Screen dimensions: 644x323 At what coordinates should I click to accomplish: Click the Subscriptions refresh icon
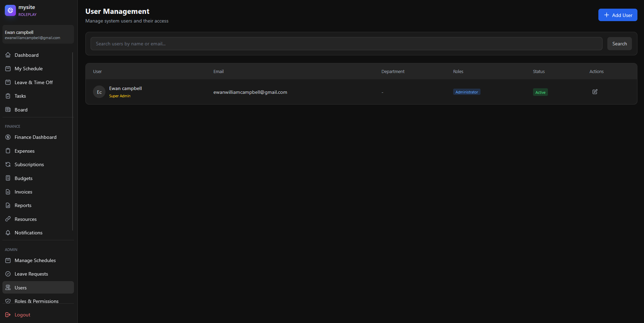coord(8,164)
